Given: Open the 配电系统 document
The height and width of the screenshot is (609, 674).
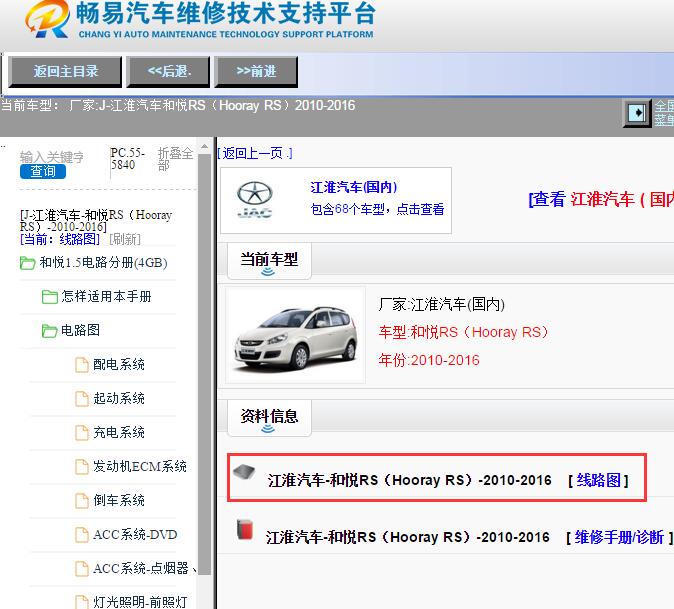Looking at the screenshot, I should point(119,364).
